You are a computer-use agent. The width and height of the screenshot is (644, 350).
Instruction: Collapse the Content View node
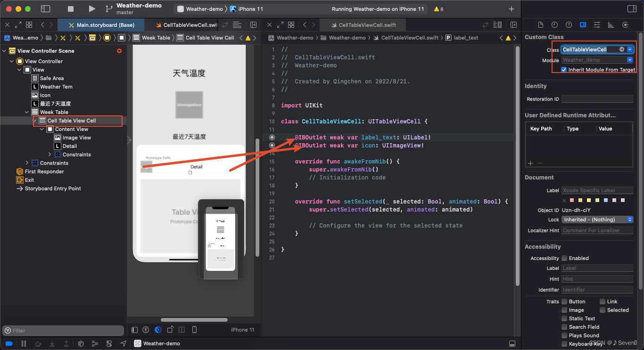42,129
